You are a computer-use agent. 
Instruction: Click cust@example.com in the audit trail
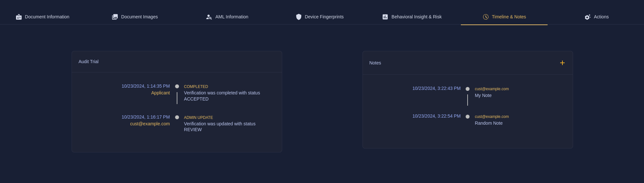point(150,124)
